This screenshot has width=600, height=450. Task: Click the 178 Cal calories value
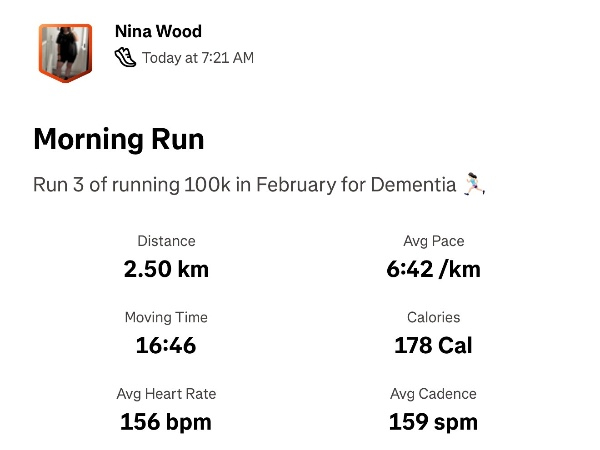(x=433, y=346)
